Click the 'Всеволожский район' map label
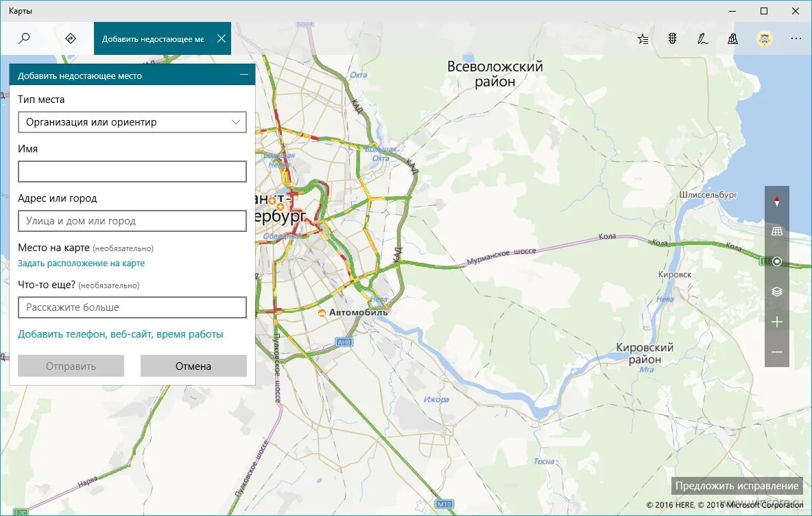812x516 pixels. tap(495, 73)
